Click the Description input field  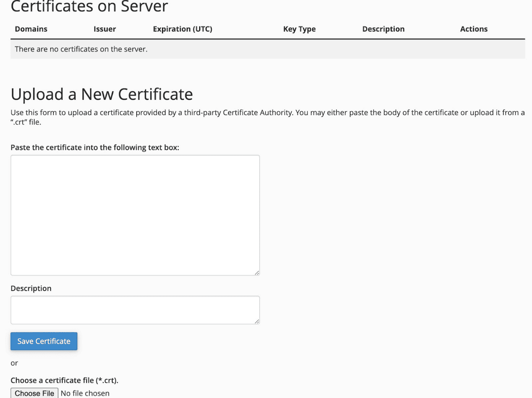click(135, 310)
